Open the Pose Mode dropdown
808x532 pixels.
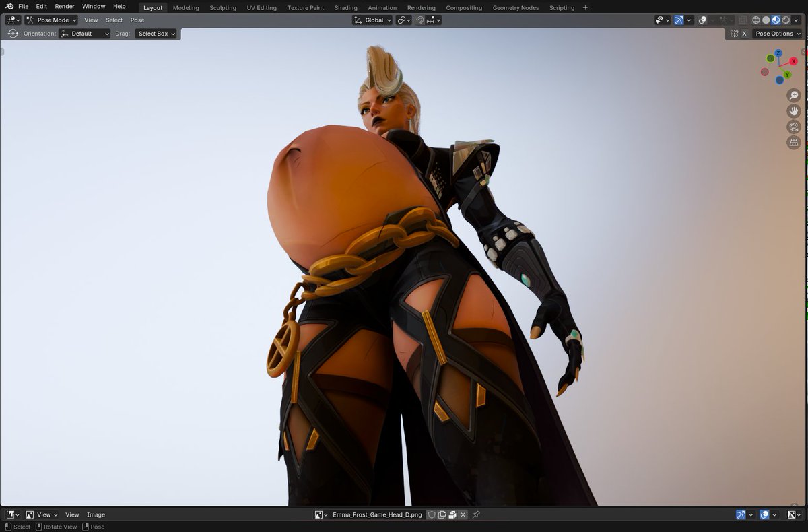click(51, 20)
